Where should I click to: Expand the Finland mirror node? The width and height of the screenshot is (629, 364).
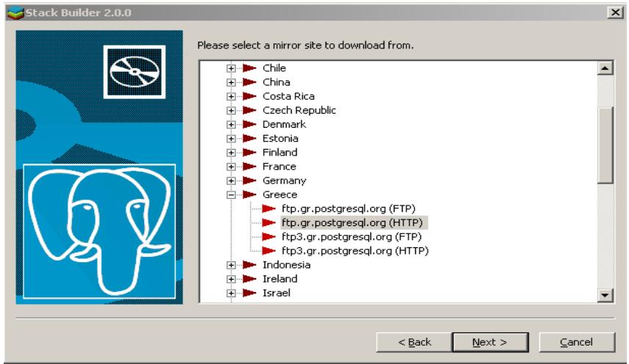pyautogui.click(x=231, y=153)
